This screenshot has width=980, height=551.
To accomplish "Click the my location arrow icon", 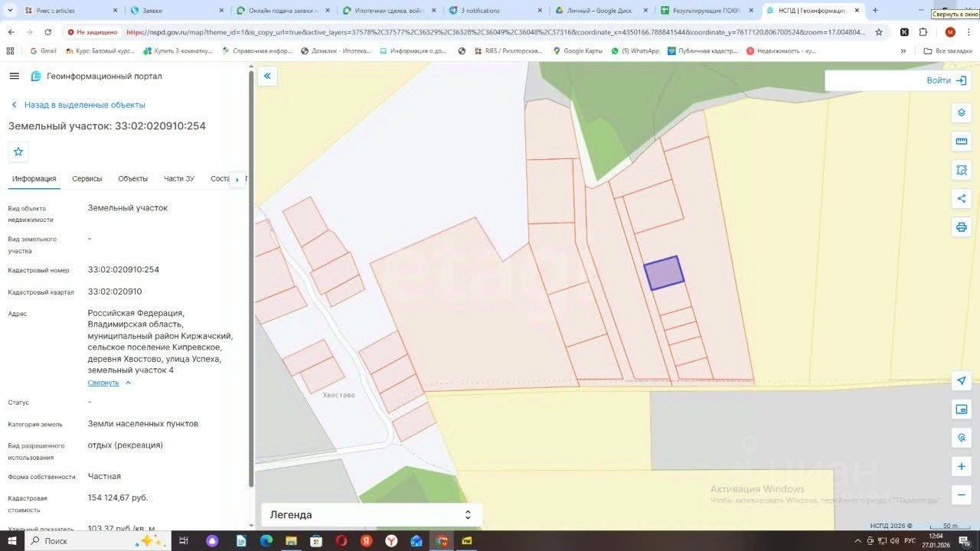I will click(x=962, y=380).
